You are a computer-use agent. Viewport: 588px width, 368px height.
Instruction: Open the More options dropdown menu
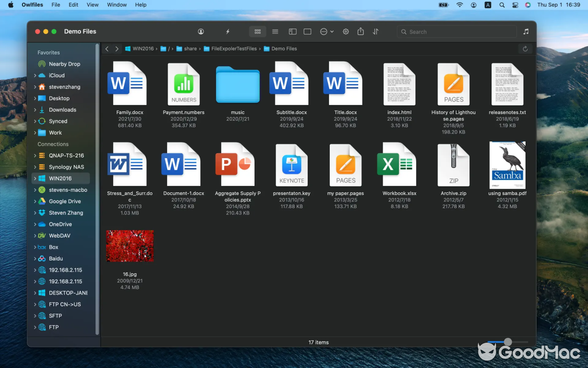(x=326, y=31)
